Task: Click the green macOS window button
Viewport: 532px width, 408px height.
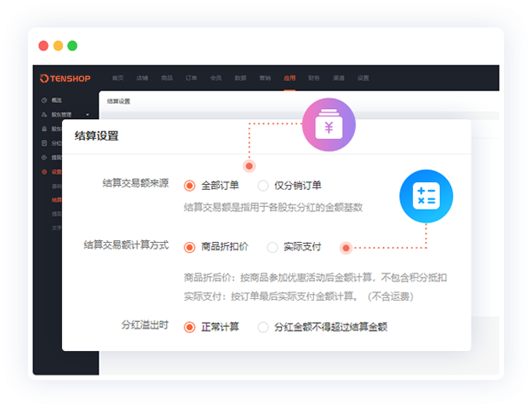Action: tap(72, 45)
